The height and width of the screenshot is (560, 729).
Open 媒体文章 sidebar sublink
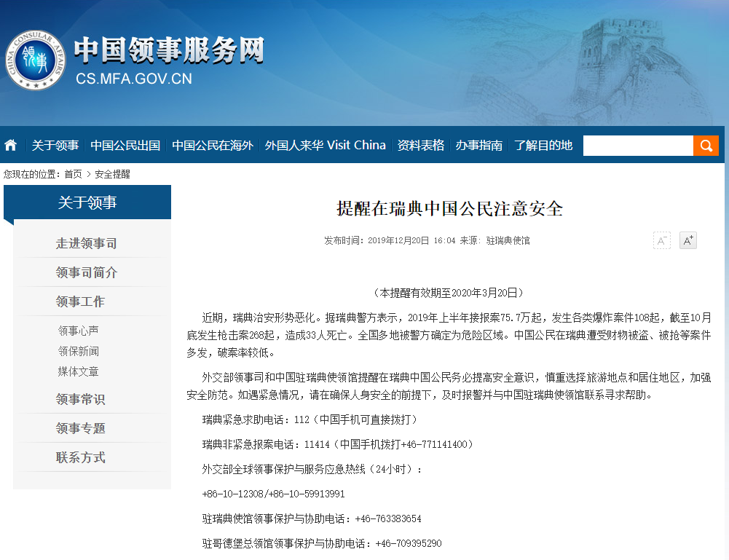click(78, 371)
